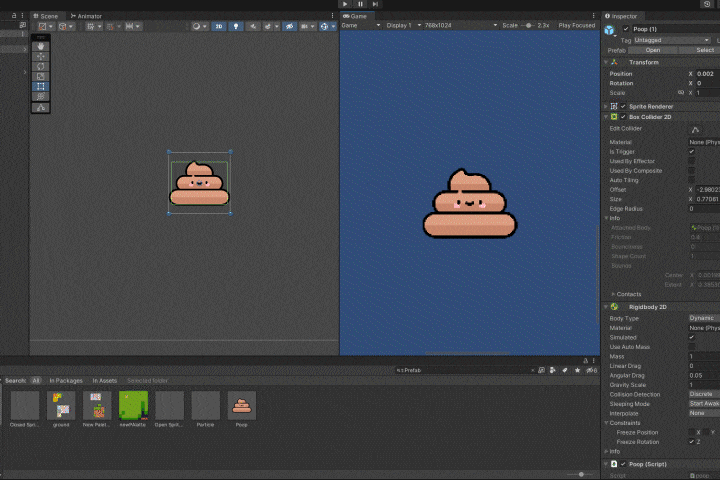
Task: Select the Edit Bounding Volume custom tool
Action: point(41,108)
